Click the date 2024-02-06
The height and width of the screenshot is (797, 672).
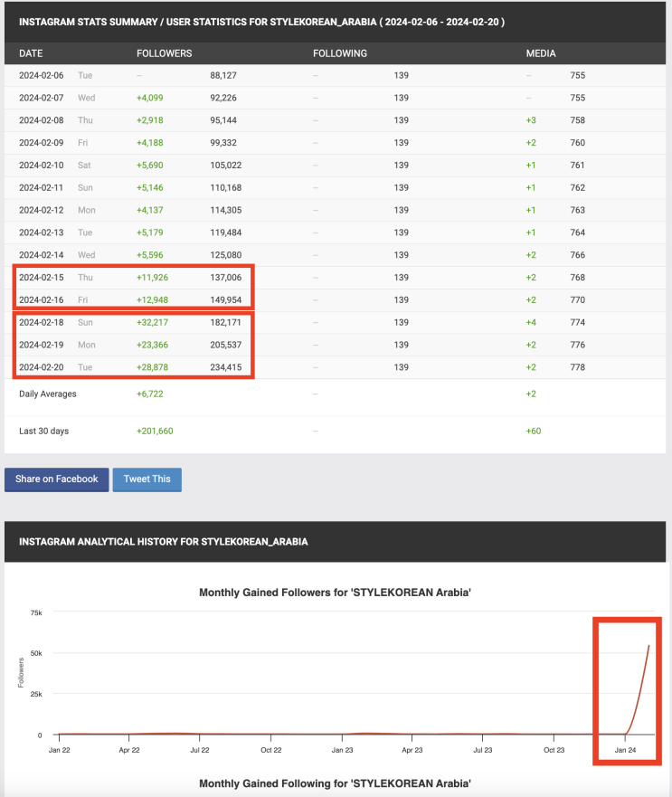pos(42,75)
